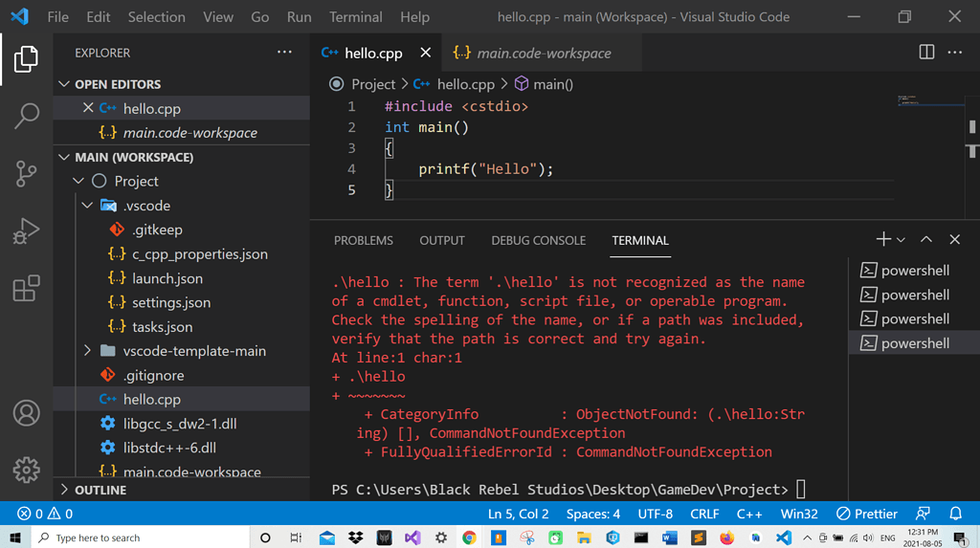The image size is (980, 548).
Task: Open the Selection menu
Action: coord(156,17)
